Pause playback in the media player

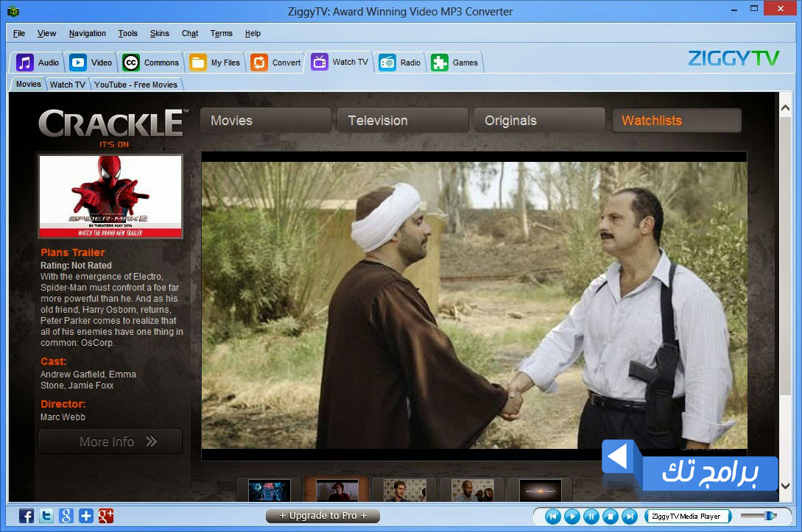click(591, 516)
